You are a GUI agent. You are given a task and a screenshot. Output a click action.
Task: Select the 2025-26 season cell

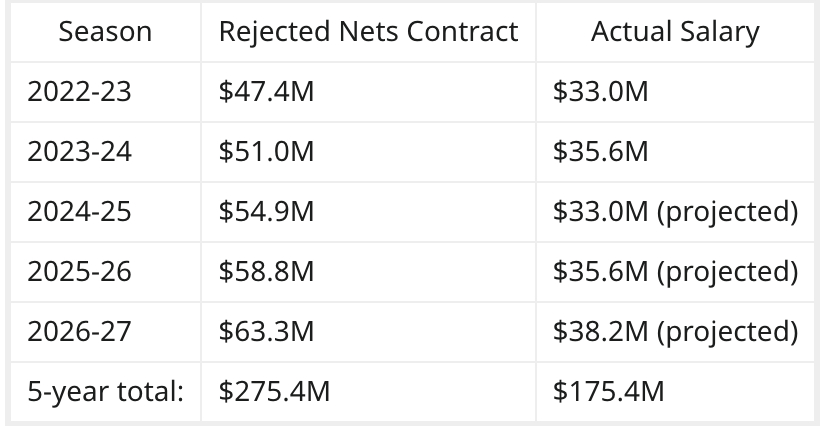click(x=79, y=272)
